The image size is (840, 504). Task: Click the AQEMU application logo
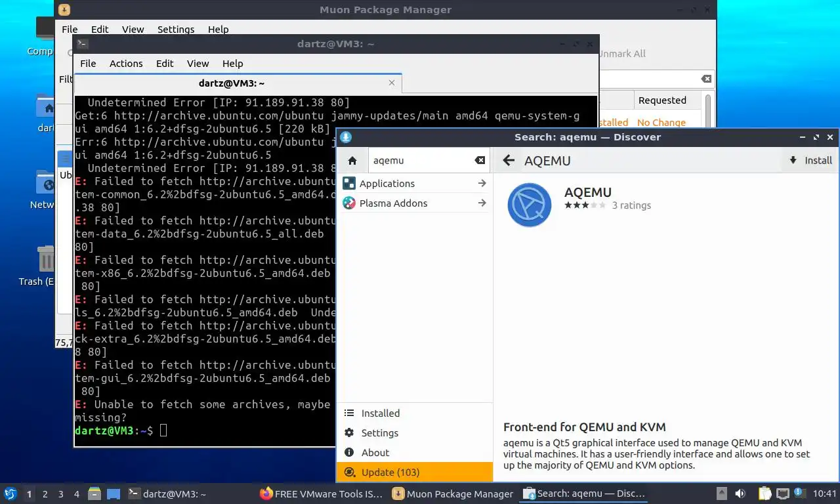click(529, 205)
